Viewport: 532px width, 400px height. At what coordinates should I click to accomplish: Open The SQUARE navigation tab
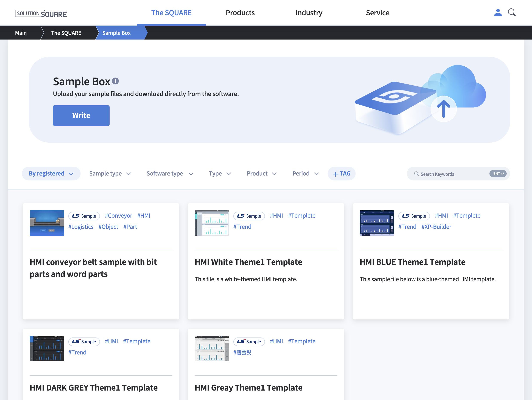coord(171,13)
